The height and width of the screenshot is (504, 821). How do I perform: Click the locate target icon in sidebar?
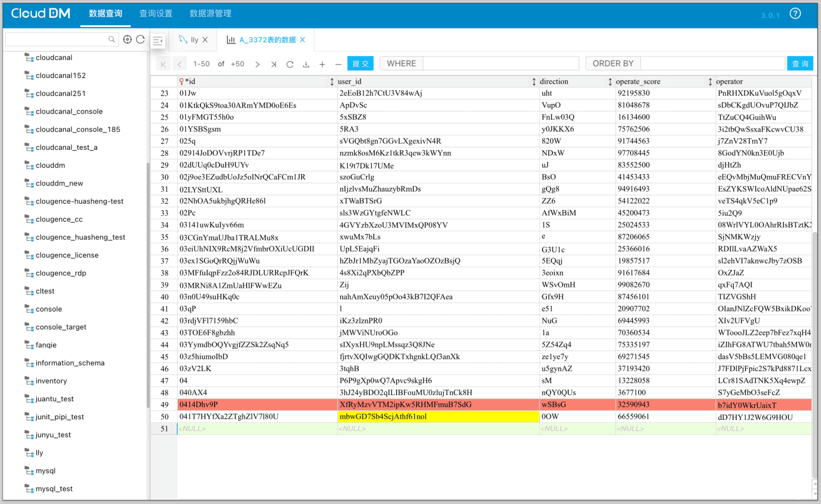click(127, 39)
